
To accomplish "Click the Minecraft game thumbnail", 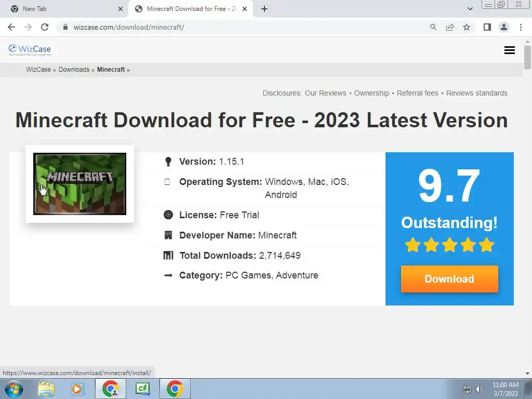I will coord(79,183).
